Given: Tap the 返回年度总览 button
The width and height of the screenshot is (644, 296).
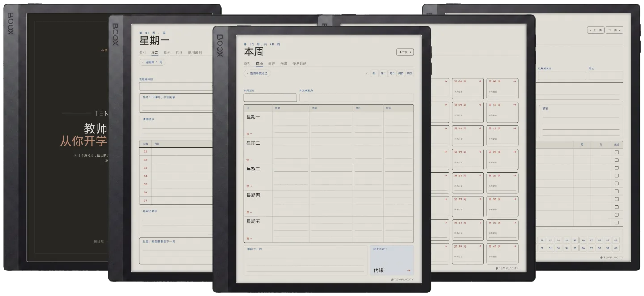Looking at the screenshot, I should pyautogui.click(x=257, y=73).
